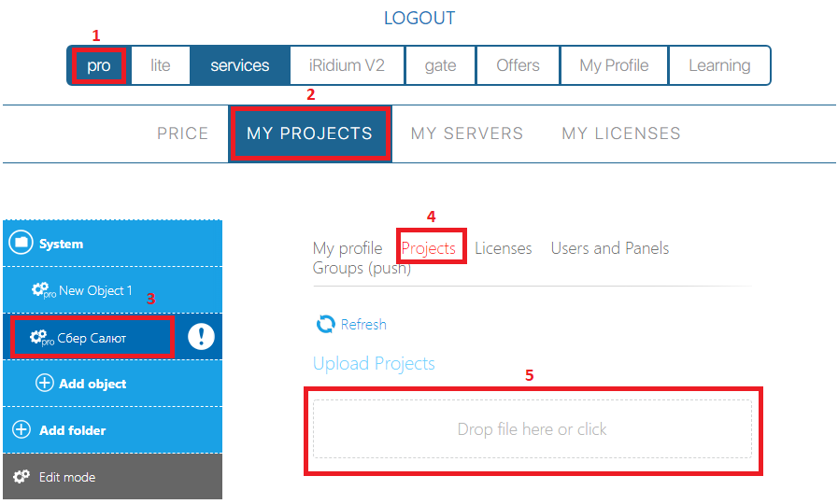838x504 pixels.
Task: Click the gear icon beside Сбер Салют
Action: [x=40, y=337]
